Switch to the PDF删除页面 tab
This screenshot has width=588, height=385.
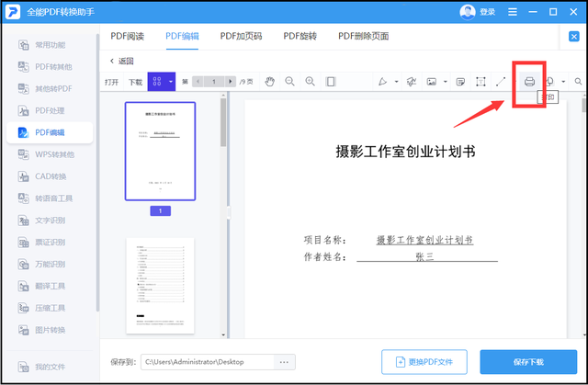pos(364,36)
